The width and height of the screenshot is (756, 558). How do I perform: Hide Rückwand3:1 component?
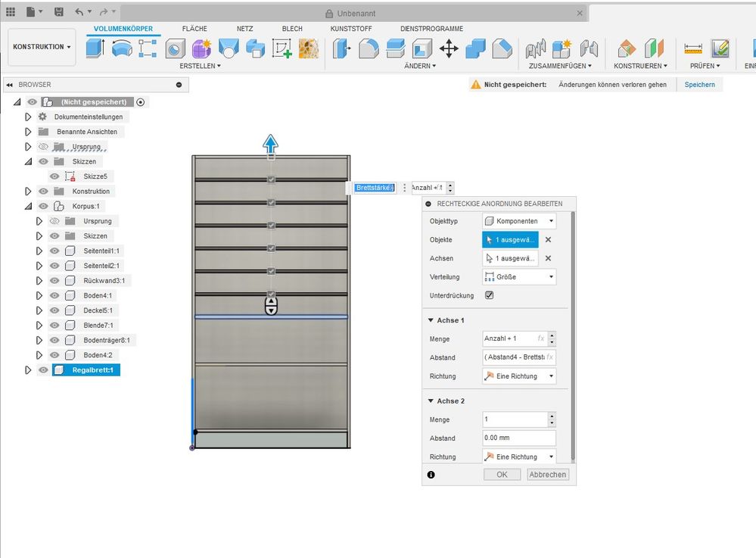tap(54, 280)
